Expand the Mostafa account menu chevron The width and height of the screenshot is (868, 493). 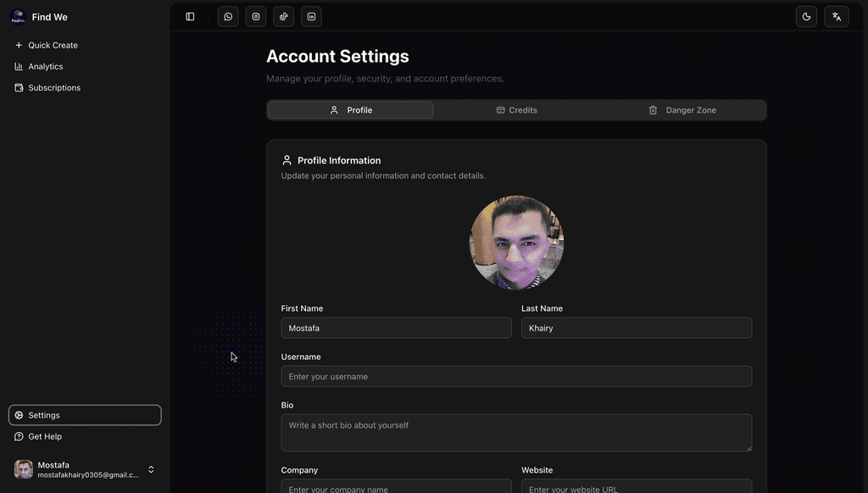click(x=151, y=469)
